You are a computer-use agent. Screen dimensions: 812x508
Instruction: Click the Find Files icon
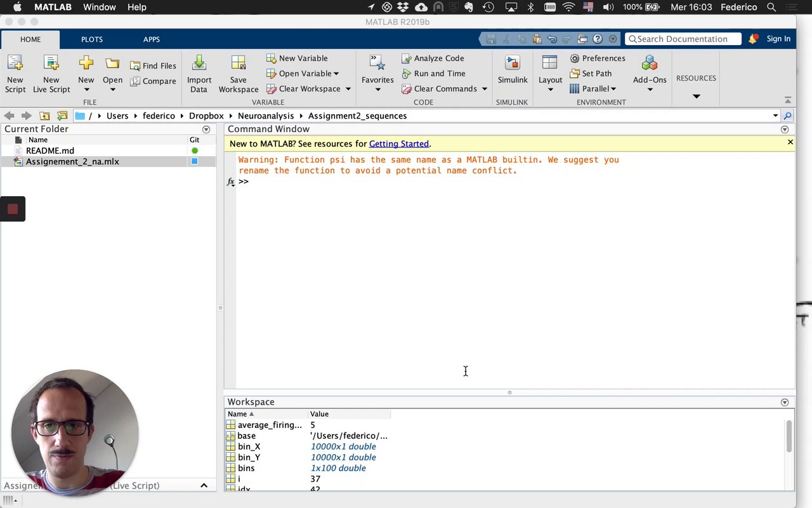click(135, 66)
